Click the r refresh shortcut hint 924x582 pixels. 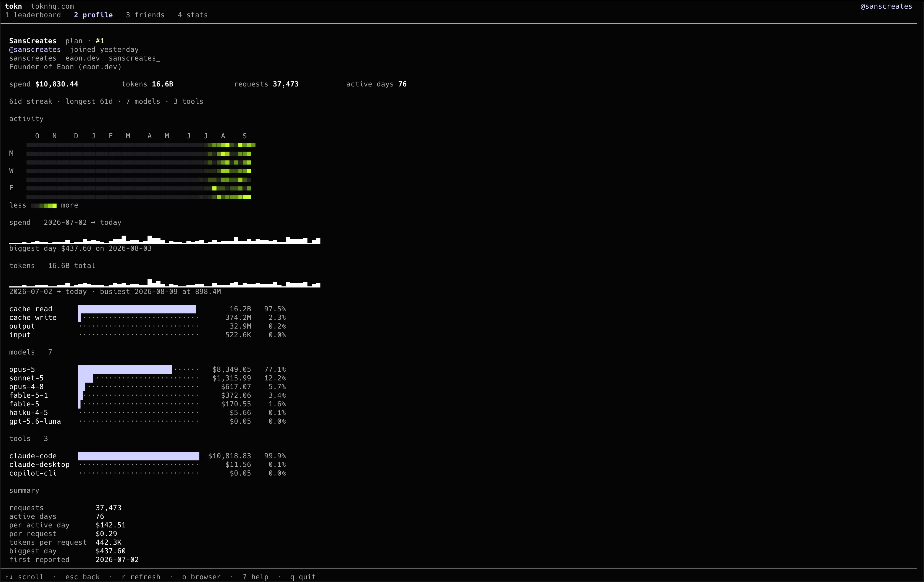141,577
